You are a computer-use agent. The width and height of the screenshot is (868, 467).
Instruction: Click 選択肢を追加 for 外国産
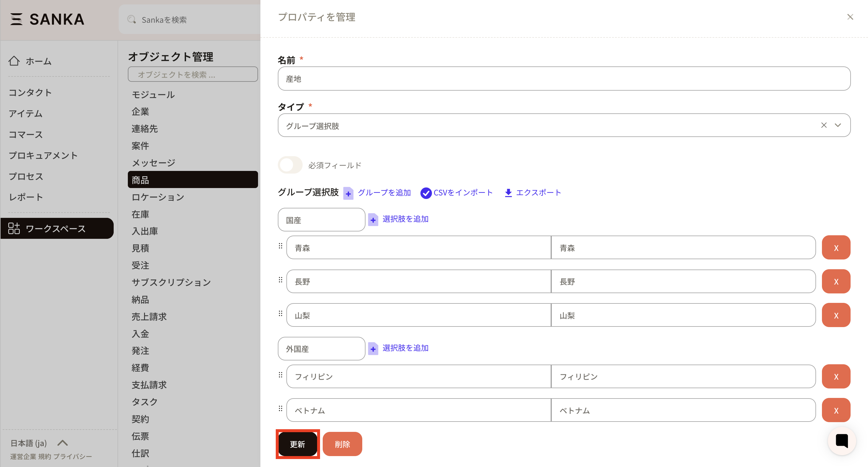tap(405, 348)
